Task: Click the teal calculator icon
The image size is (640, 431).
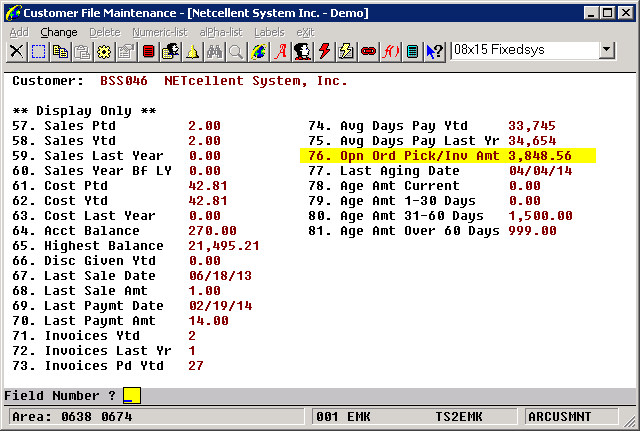Action: coord(413,52)
